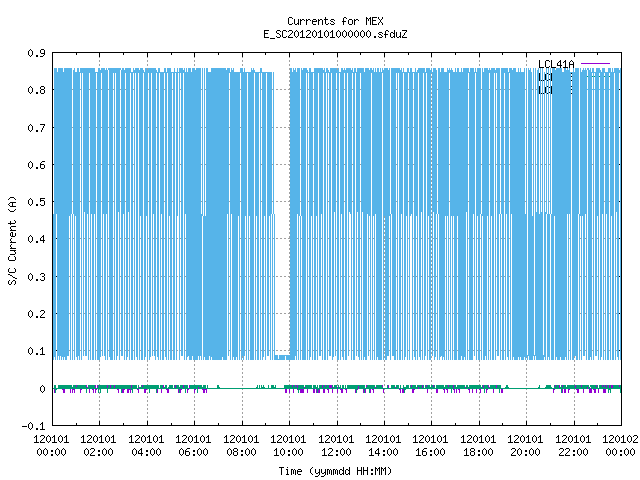Select the x-axis tick '120101 12:00'
640x480 pixels.
[336, 446]
